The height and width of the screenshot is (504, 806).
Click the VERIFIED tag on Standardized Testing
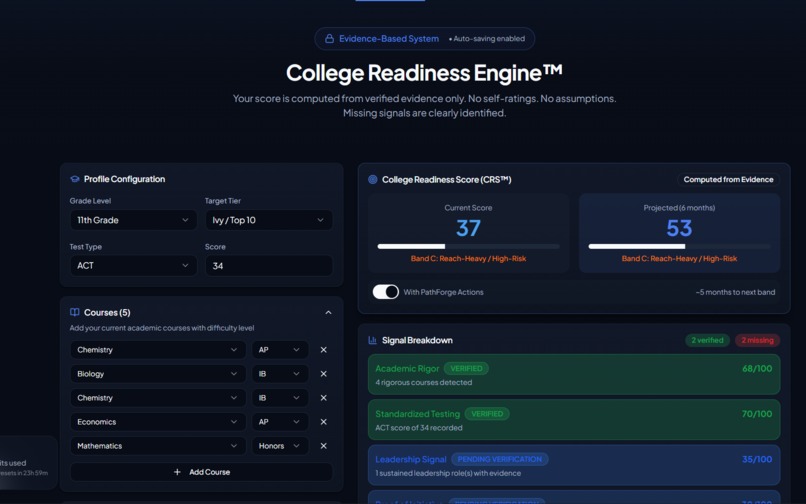pos(487,414)
